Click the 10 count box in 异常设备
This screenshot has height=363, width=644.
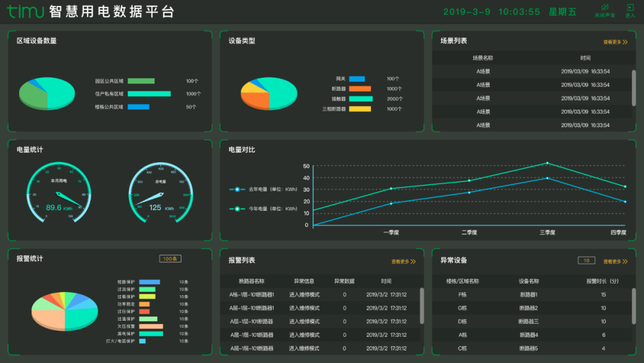587,260
